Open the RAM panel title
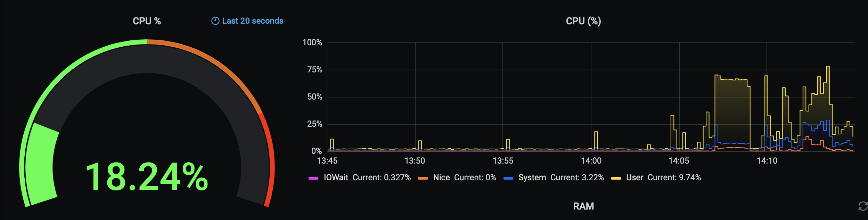 [x=583, y=206]
